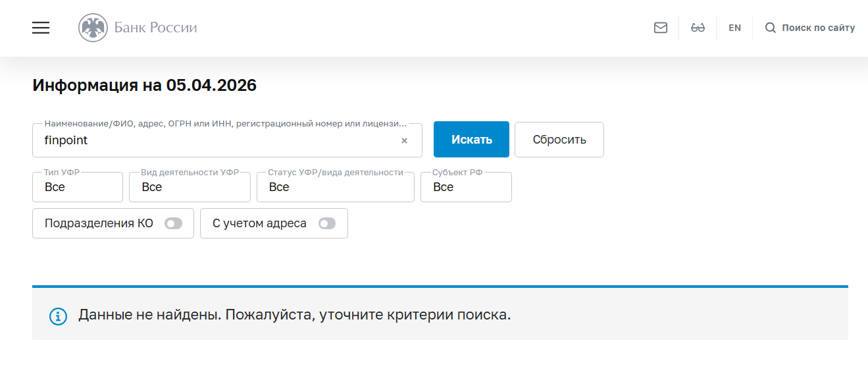
Task: Expand the 'Вид деятельности УФР' selector
Action: click(190, 187)
